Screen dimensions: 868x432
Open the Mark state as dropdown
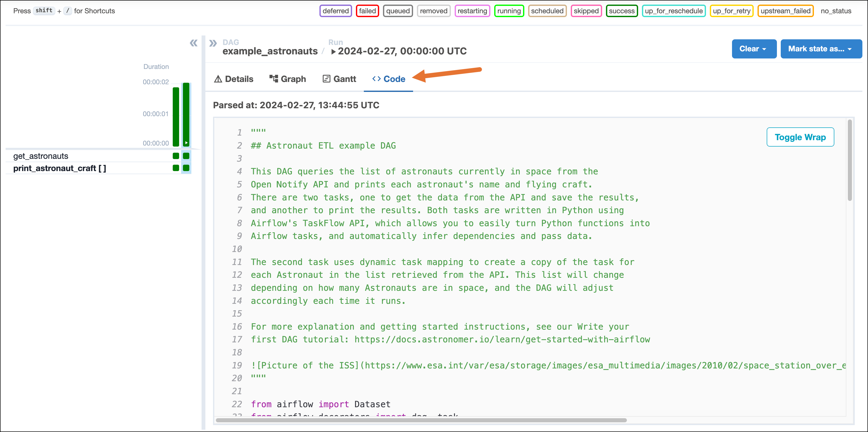pos(821,49)
